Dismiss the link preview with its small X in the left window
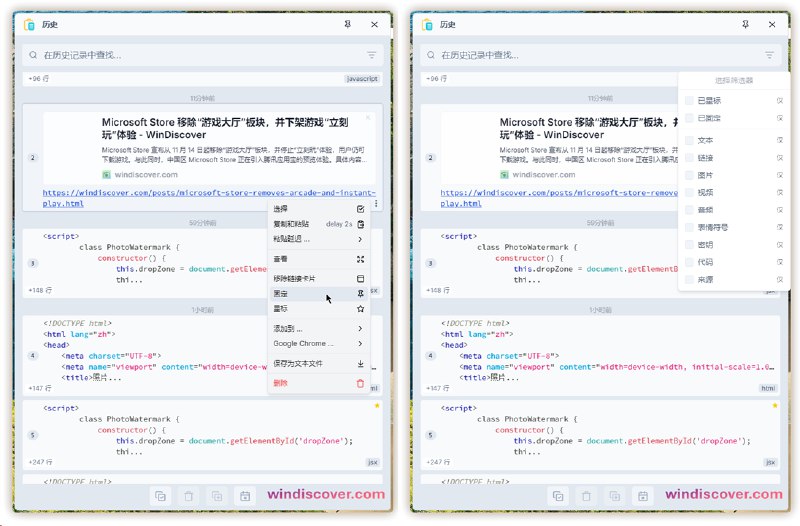The image size is (800, 526). tap(368, 118)
